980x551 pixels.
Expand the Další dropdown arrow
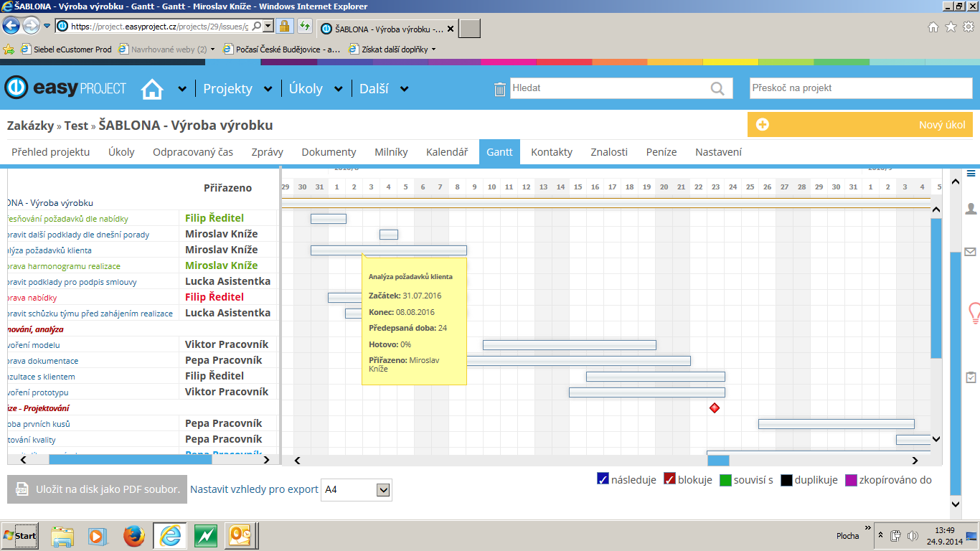tap(405, 89)
